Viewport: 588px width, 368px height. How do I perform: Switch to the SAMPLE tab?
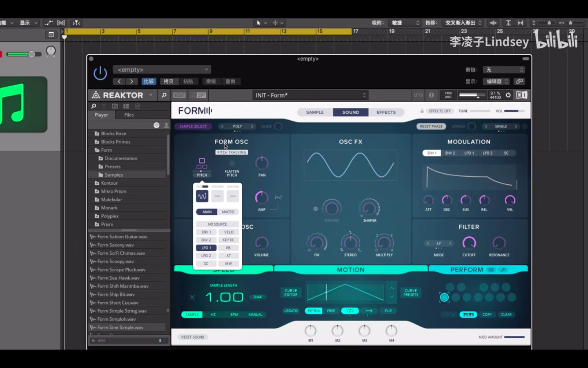coord(315,112)
